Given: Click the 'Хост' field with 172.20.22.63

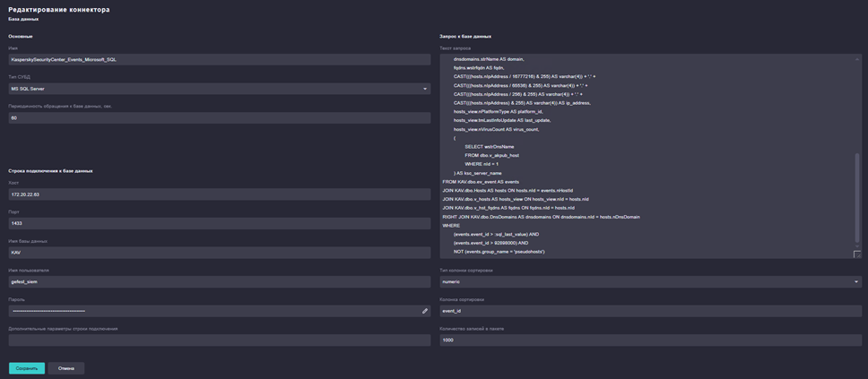Looking at the screenshot, I should (x=220, y=194).
